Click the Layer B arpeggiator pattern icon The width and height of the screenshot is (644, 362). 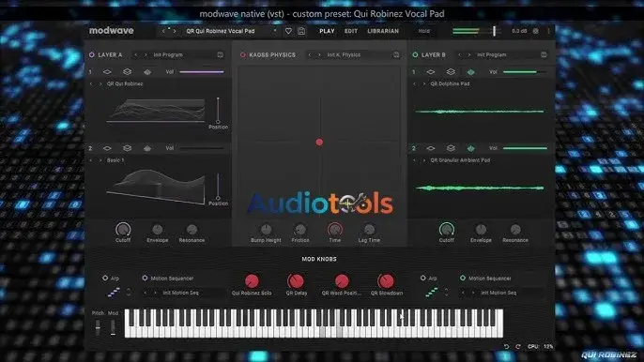point(432,293)
